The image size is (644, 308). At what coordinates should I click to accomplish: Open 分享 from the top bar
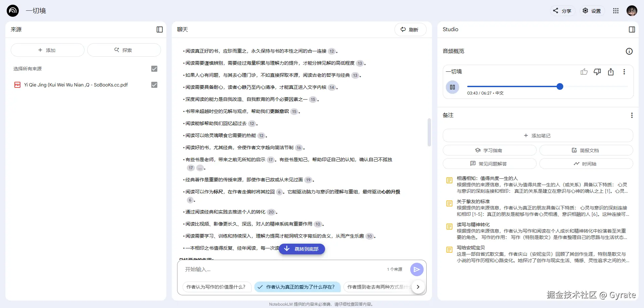(x=562, y=10)
